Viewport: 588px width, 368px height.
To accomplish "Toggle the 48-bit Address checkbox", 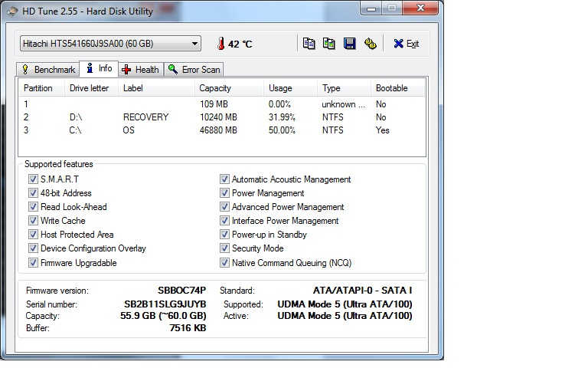I will click(33, 193).
